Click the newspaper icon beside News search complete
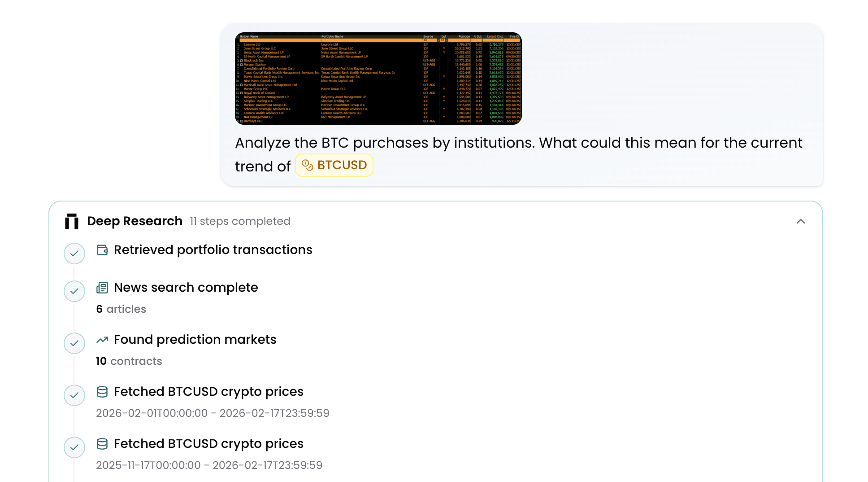This screenshot has width=868, height=482. click(102, 288)
